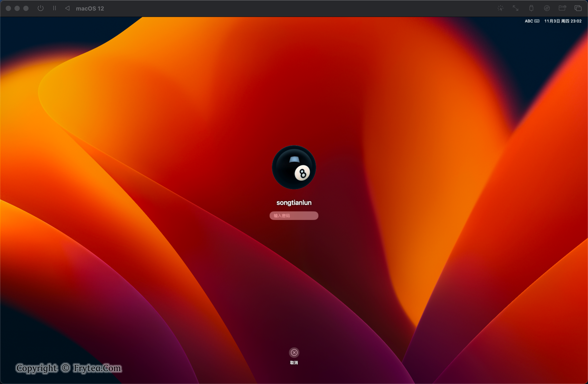Pause the running VM
Image resolution: width=588 pixels, height=384 pixels.
(x=54, y=8)
